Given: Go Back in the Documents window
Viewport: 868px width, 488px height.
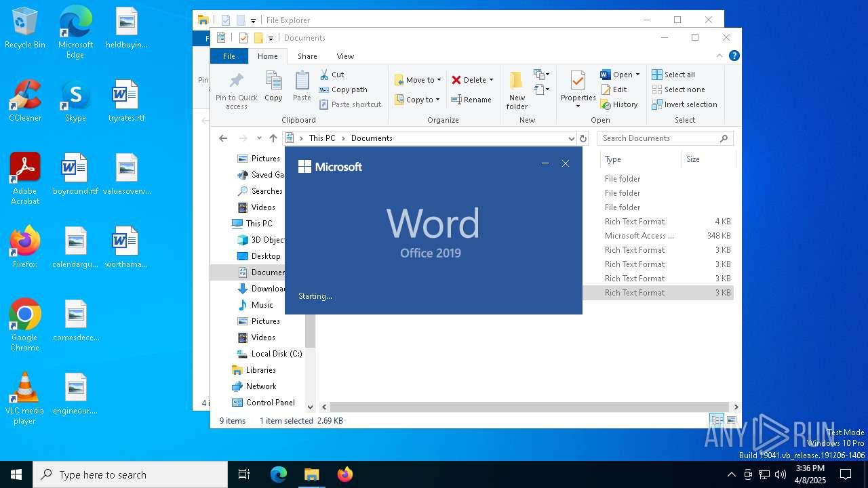Looking at the screenshot, I should point(223,138).
